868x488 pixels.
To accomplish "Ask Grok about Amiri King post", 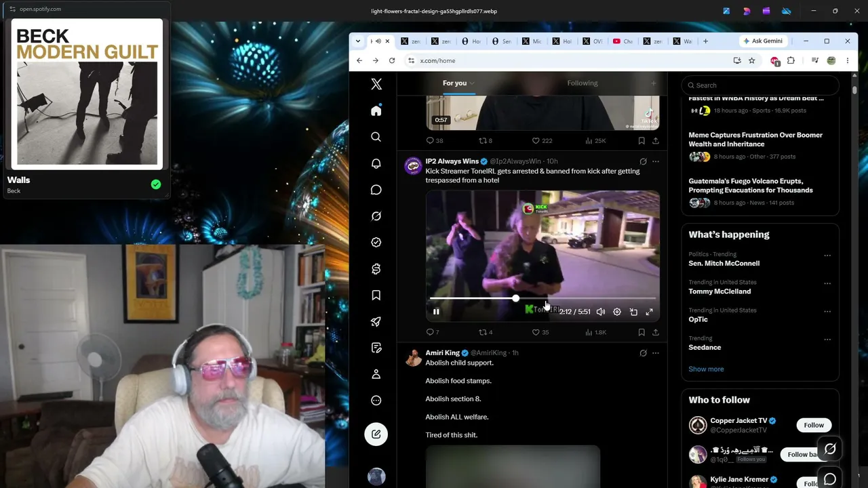I will tap(643, 352).
